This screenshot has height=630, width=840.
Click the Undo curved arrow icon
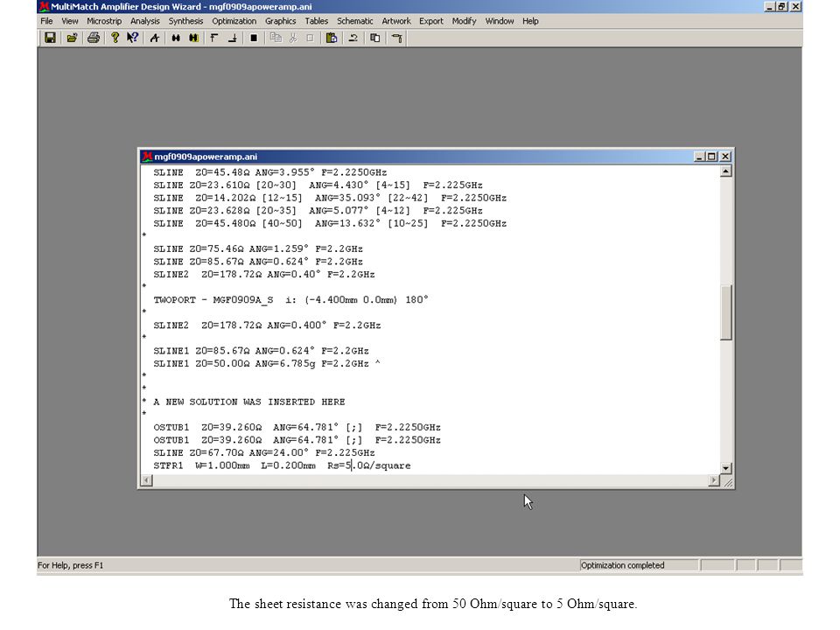pos(353,38)
